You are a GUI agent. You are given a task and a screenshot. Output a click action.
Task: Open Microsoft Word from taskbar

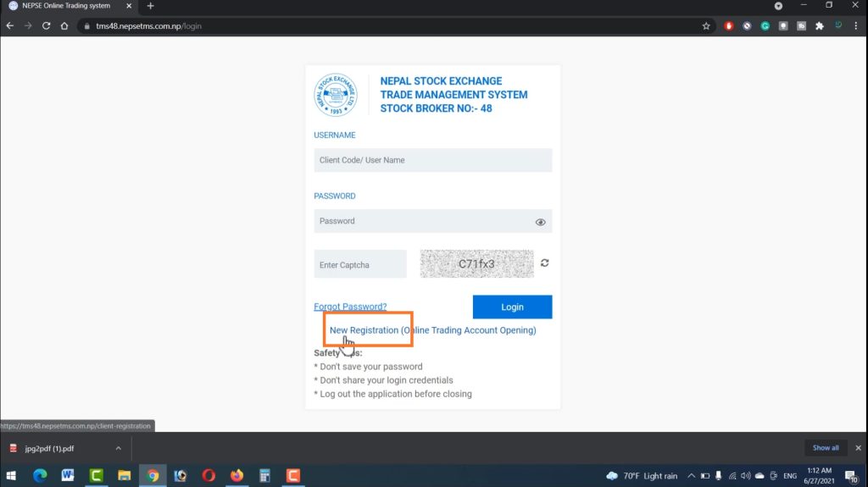[68, 475]
